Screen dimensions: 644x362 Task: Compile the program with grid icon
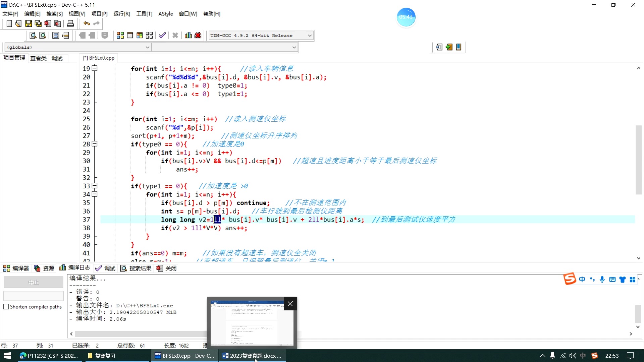click(120, 35)
